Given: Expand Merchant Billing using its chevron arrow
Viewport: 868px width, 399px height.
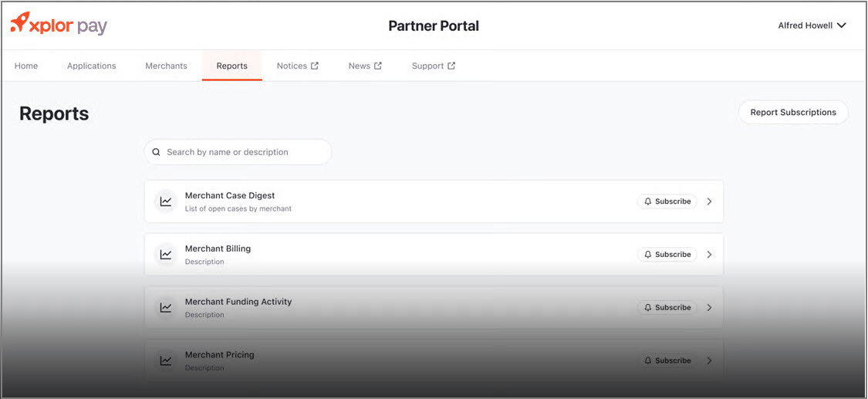Looking at the screenshot, I should pos(709,255).
